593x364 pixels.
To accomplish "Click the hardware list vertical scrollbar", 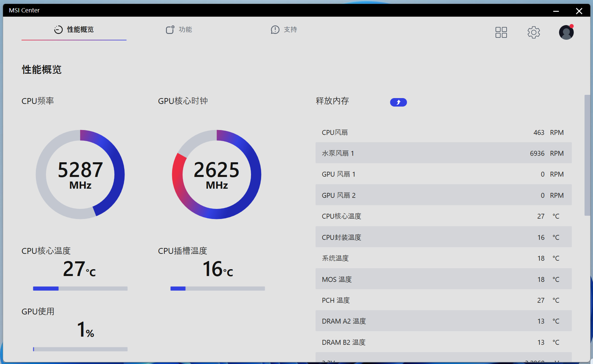I will [x=587, y=155].
